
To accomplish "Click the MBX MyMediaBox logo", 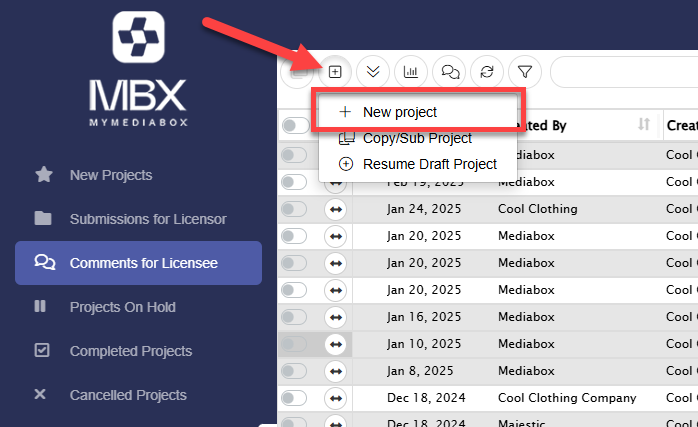I will (138, 69).
